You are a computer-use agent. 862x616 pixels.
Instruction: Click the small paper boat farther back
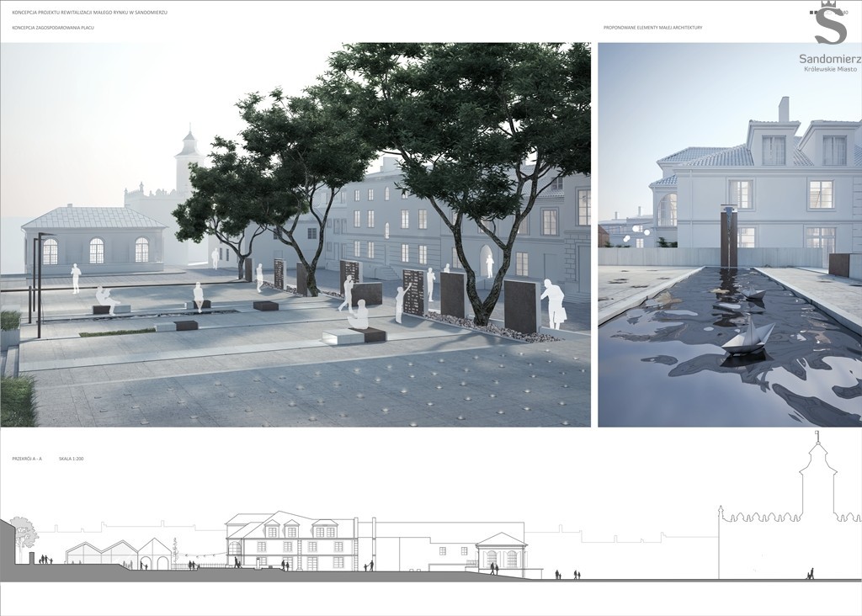coord(753,292)
